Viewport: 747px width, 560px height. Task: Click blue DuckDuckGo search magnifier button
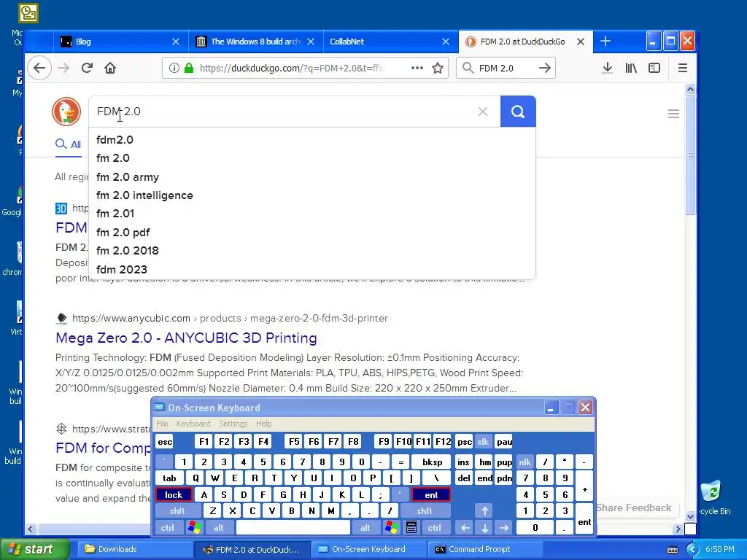pyautogui.click(x=518, y=112)
